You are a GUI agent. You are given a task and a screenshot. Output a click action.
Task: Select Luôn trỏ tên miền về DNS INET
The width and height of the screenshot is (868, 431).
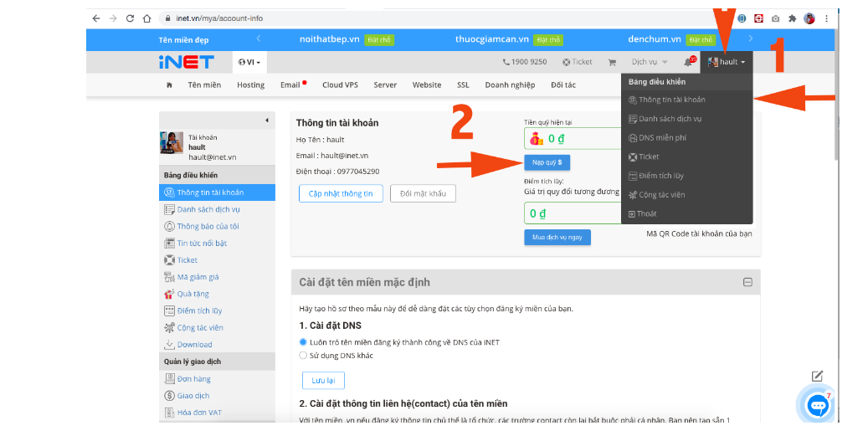pos(303,342)
